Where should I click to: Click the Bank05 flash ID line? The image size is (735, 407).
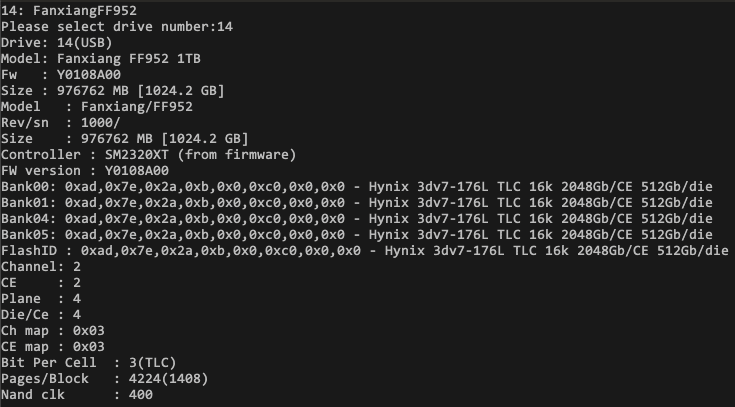(357, 234)
